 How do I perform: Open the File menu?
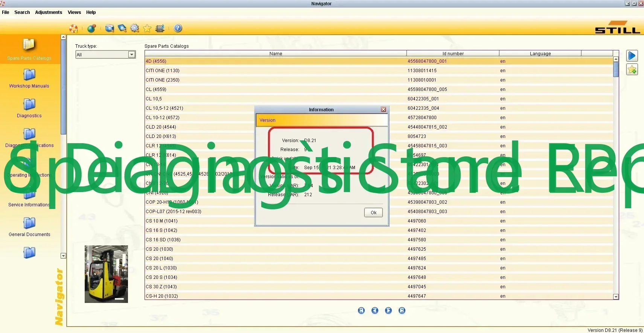(x=6, y=12)
